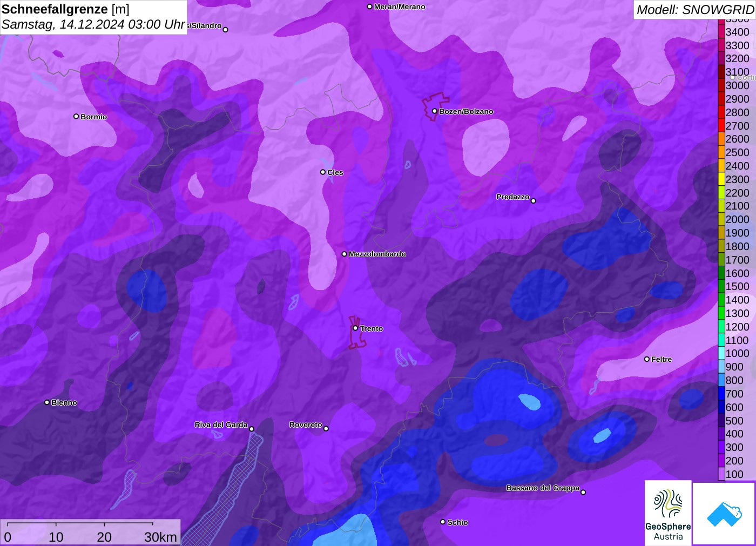Screen dimensions: 756x546
Task: Click the Trento label text
Action: coord(372,328)
